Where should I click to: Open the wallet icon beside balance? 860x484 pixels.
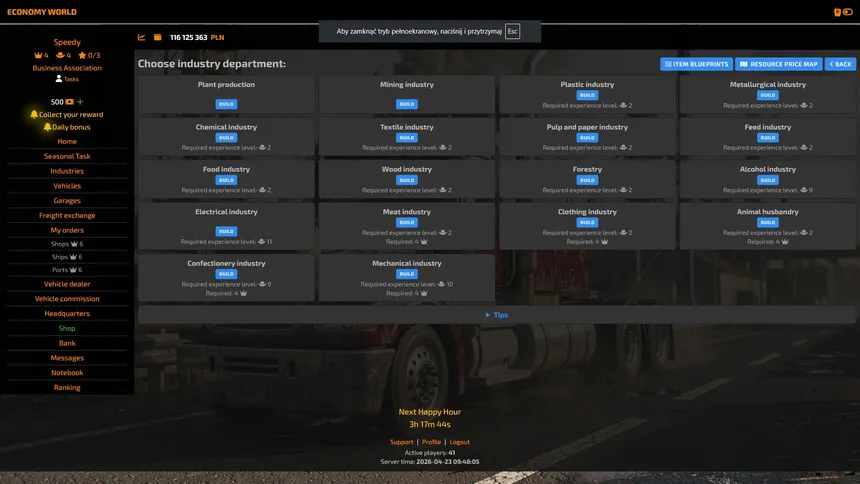(x=157, y=37)
